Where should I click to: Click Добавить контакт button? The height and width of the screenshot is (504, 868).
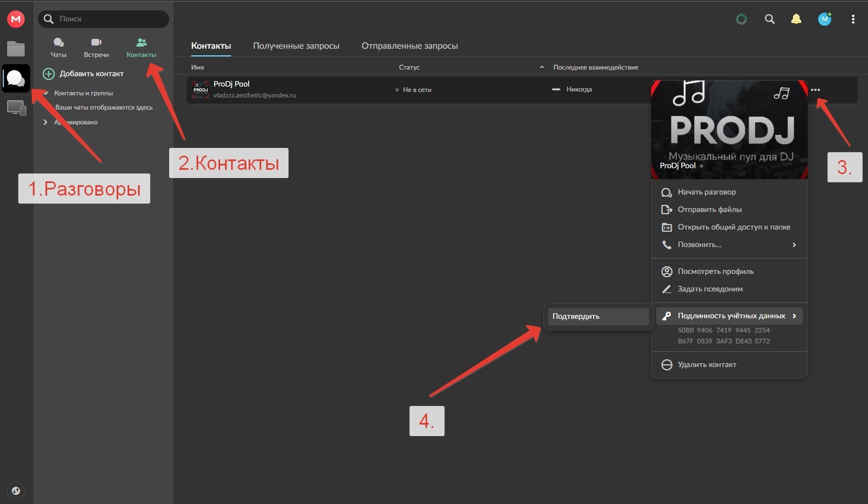click(83, 74)
